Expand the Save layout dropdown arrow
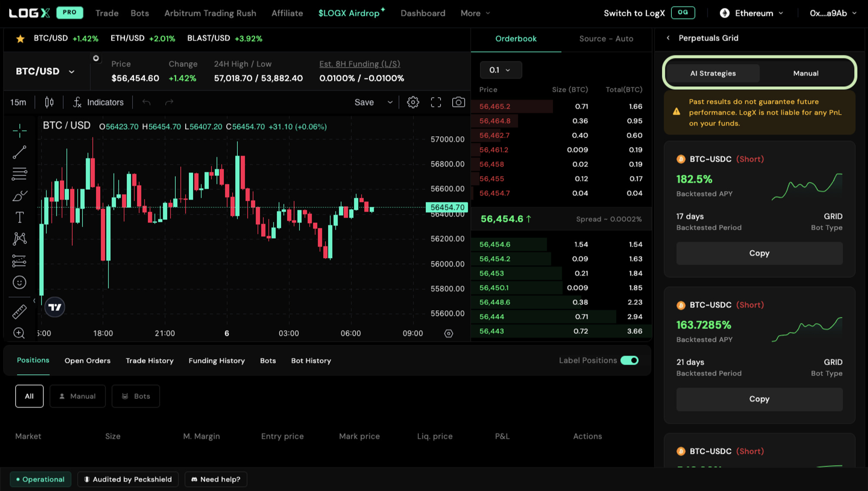Viewport: 868px width, 491px height. click(390, 102)
